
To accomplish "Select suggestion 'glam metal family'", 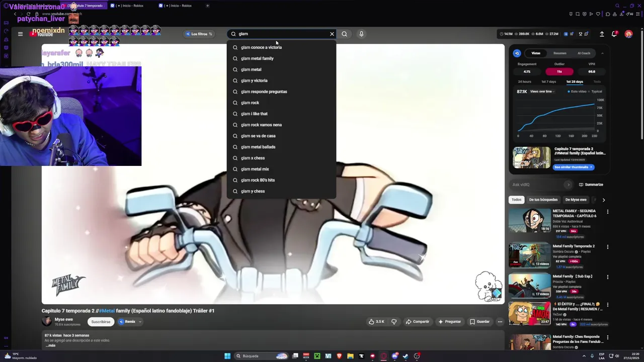I will [281, 58].
